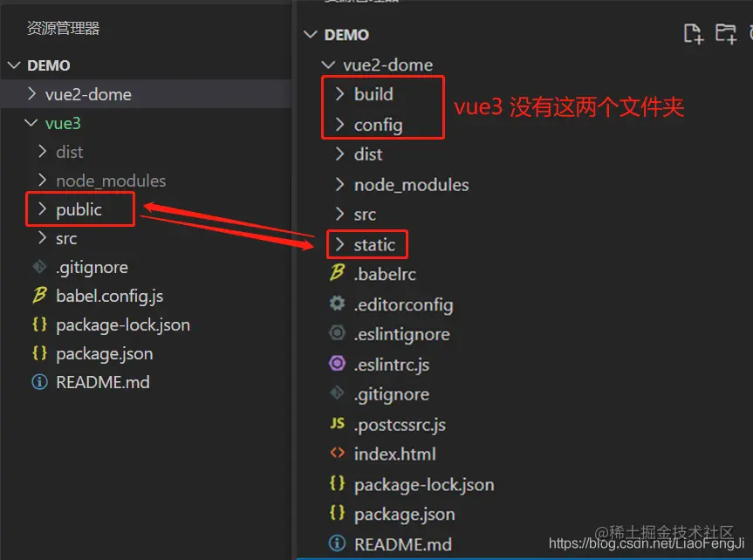
Task: Open the index.html file
Action: click(394, 454)
